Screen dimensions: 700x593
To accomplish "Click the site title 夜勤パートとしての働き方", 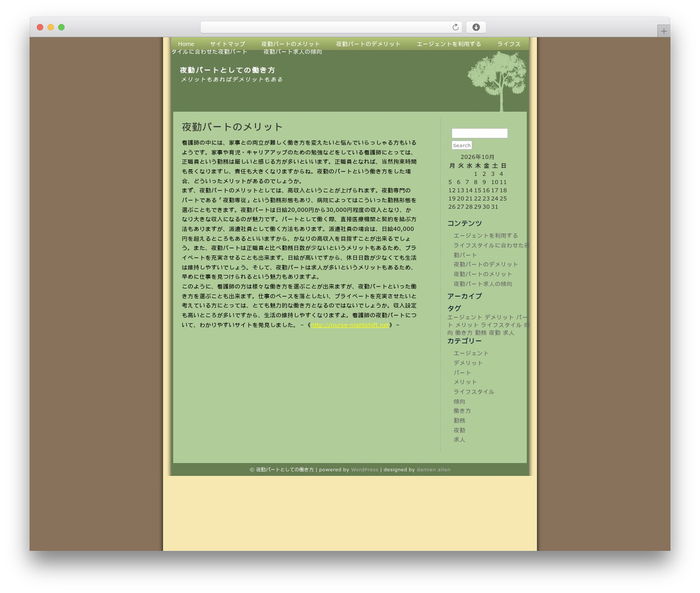I will pos(227,70).
